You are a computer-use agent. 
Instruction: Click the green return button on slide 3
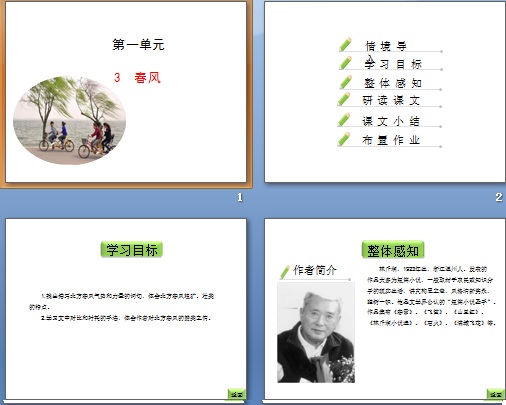point(237,394)
